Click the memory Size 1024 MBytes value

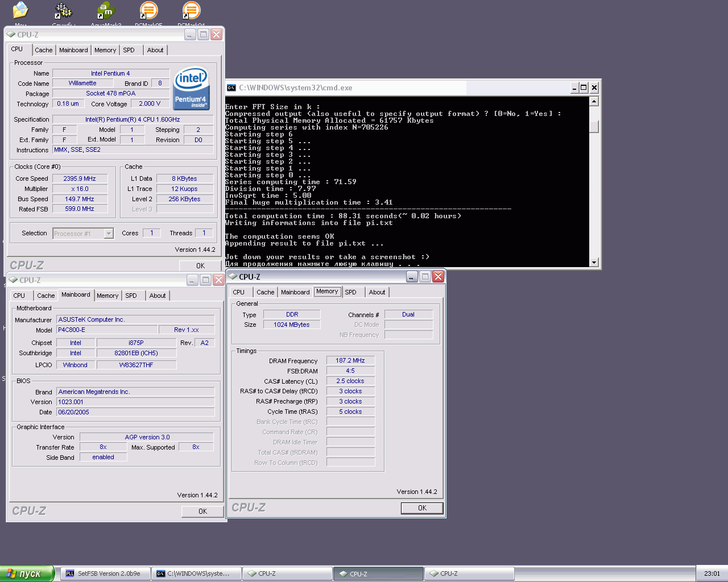tap(292, 325)
